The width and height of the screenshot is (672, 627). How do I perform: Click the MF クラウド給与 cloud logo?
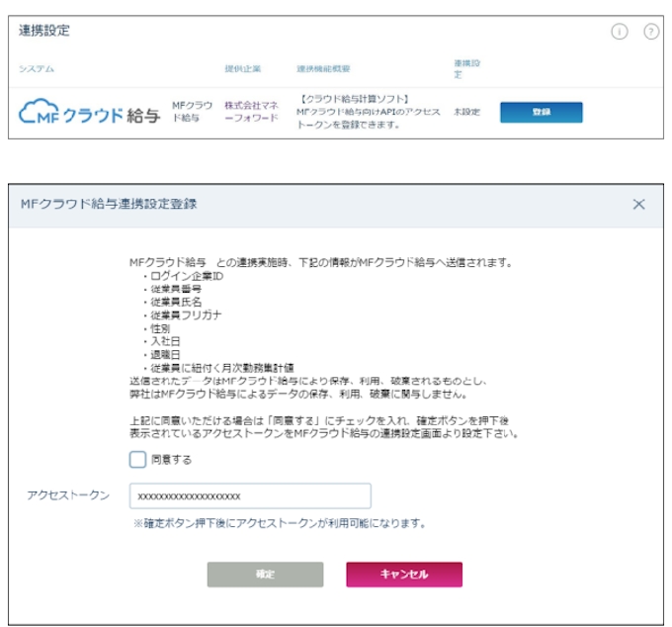[x=91, y=112]
